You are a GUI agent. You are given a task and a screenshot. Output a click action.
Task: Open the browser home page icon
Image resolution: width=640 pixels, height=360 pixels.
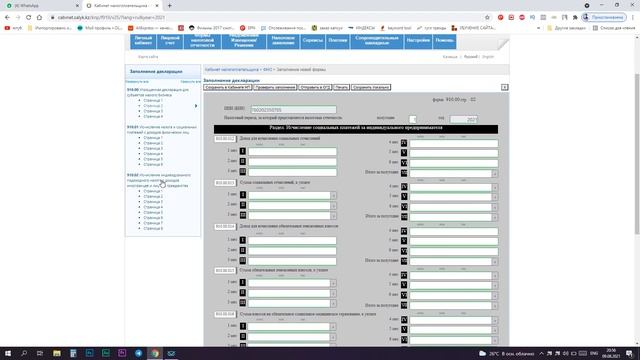[x=39, y=18]
